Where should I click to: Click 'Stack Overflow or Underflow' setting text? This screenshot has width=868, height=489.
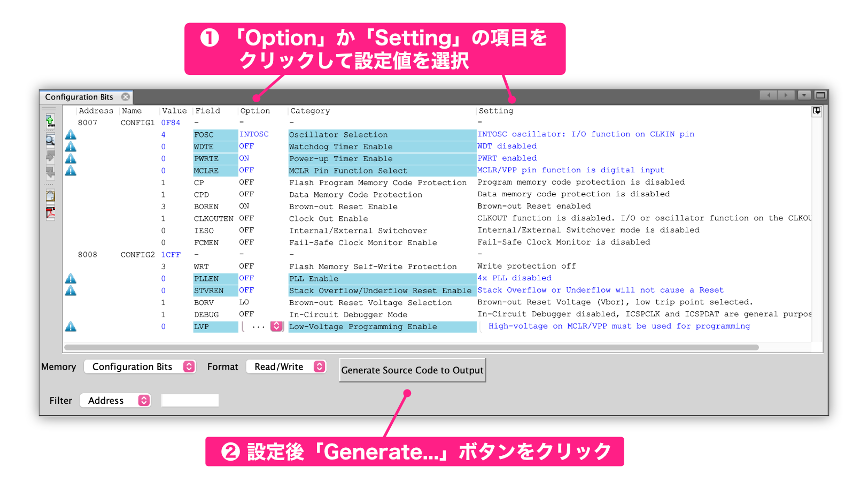click(x=601, y=290)
